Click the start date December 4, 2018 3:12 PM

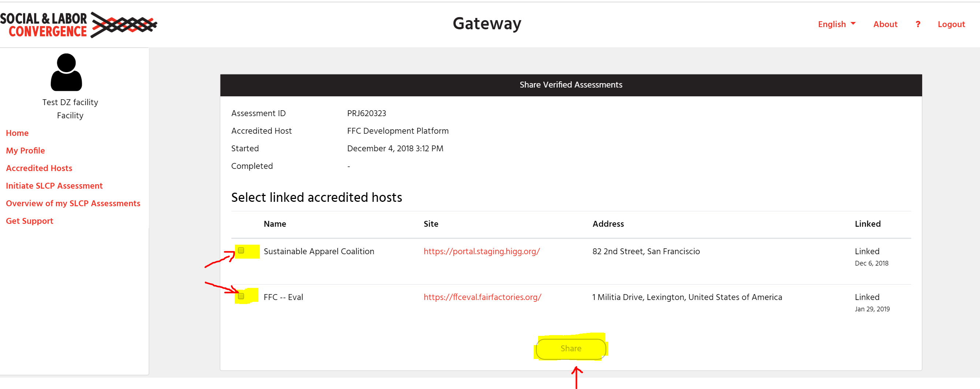pos(395,148)
